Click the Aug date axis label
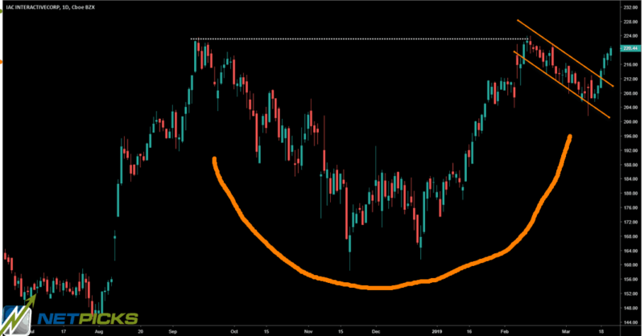Image resolution: width=644 pixels, height=336 pixels. tap(99, 331)
